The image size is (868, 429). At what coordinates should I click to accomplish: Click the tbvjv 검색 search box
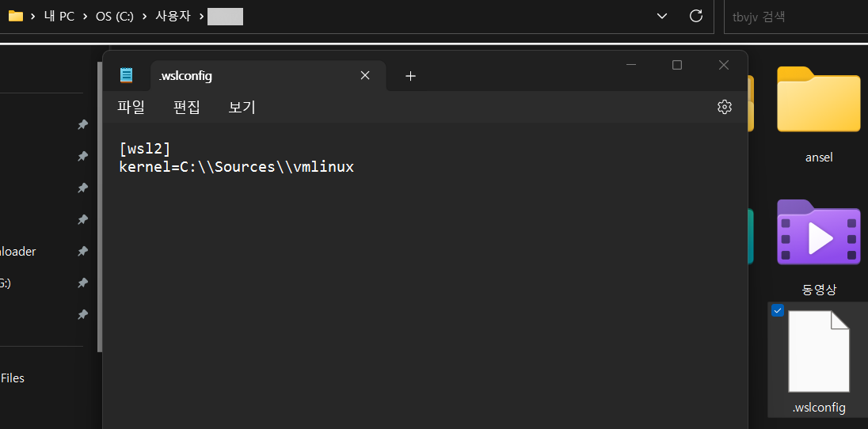[792, 16]
